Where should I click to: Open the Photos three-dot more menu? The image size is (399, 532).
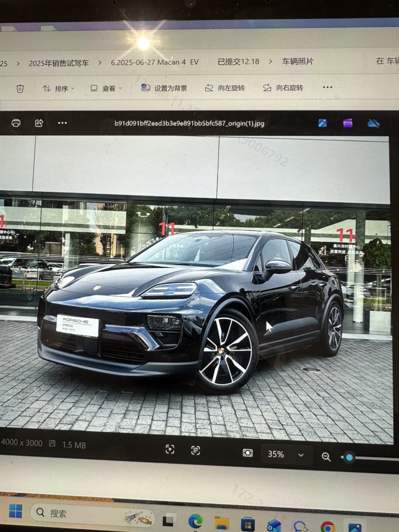[x=62, y=123]
